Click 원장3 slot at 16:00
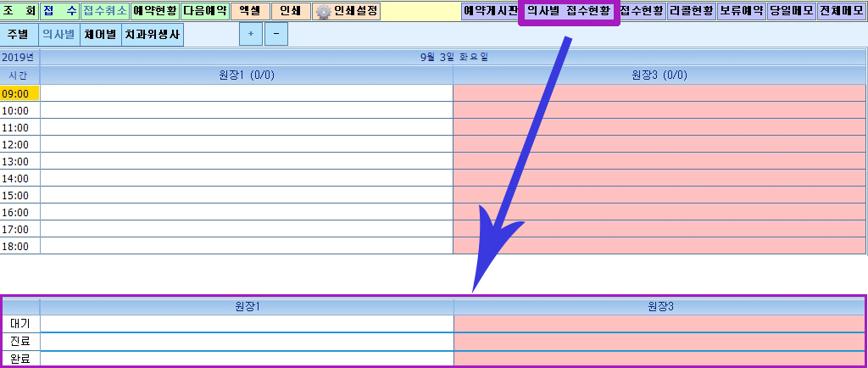Viewport: 868px width, 368px height. [659, 212]
